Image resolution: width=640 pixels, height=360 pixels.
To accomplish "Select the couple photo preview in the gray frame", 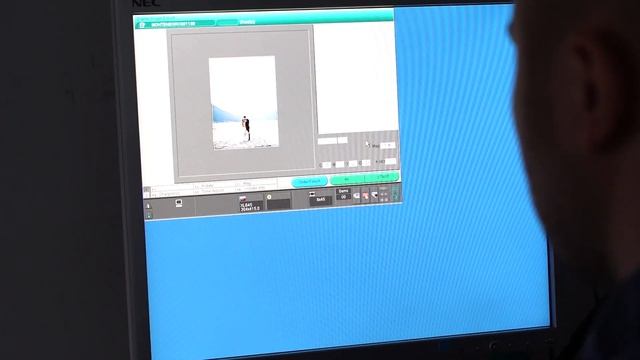I will click(x=244, y=103).
